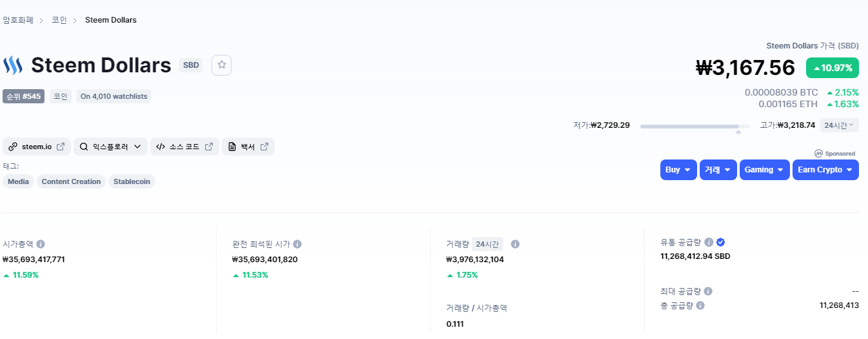This screenshot has width=868, height=339.
Task: Click the info icon beside 완전 희석된 시가
Action: point(297,244)
